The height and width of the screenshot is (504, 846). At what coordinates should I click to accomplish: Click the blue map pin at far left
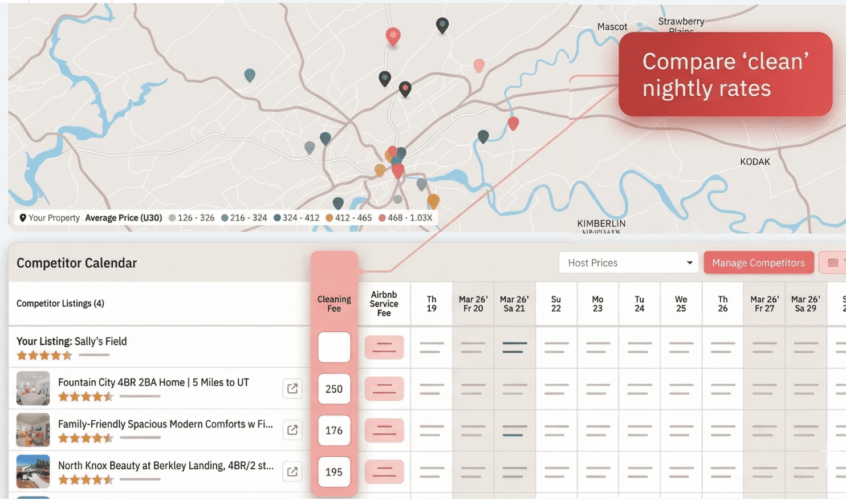pos(250,75)
